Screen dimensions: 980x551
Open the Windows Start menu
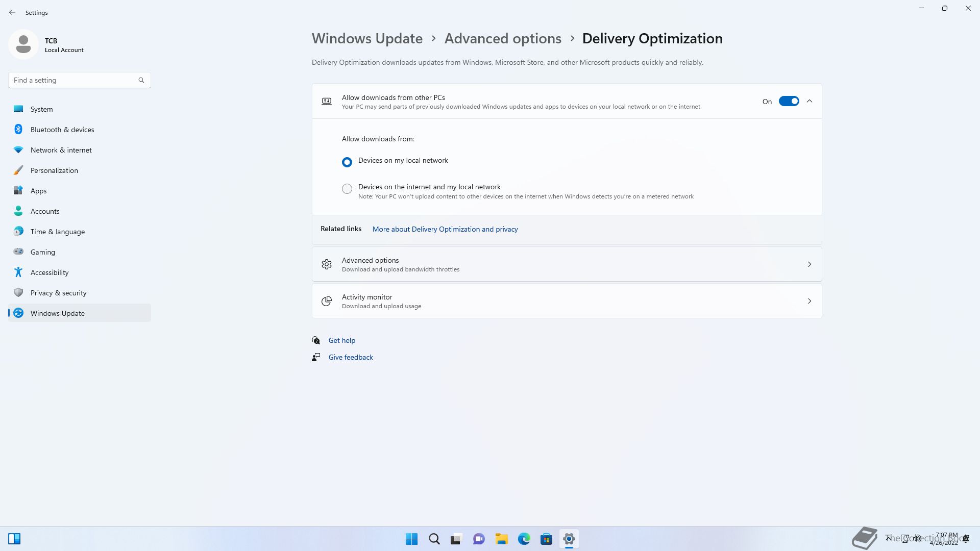pyautogui.click(x=411, y=539)
